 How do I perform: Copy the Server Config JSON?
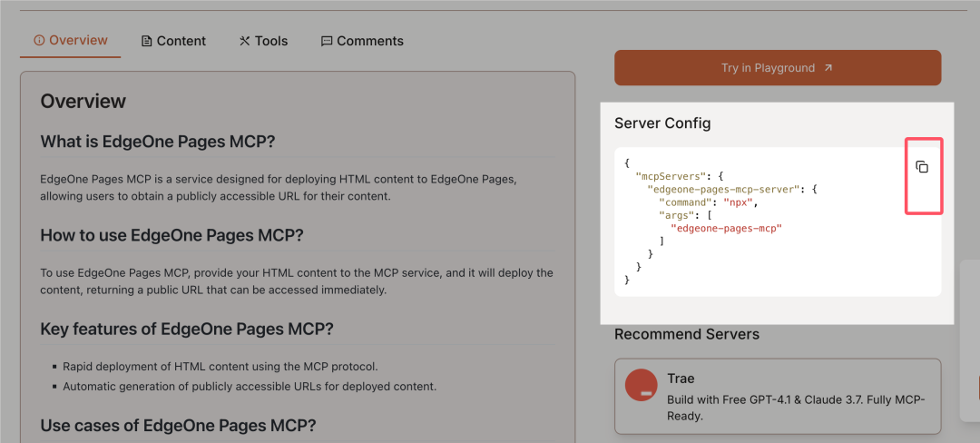tap(922, 167)
